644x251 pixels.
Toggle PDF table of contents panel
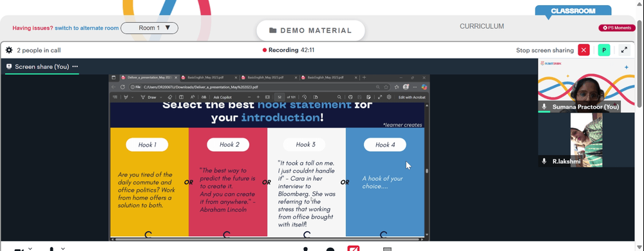115,97
